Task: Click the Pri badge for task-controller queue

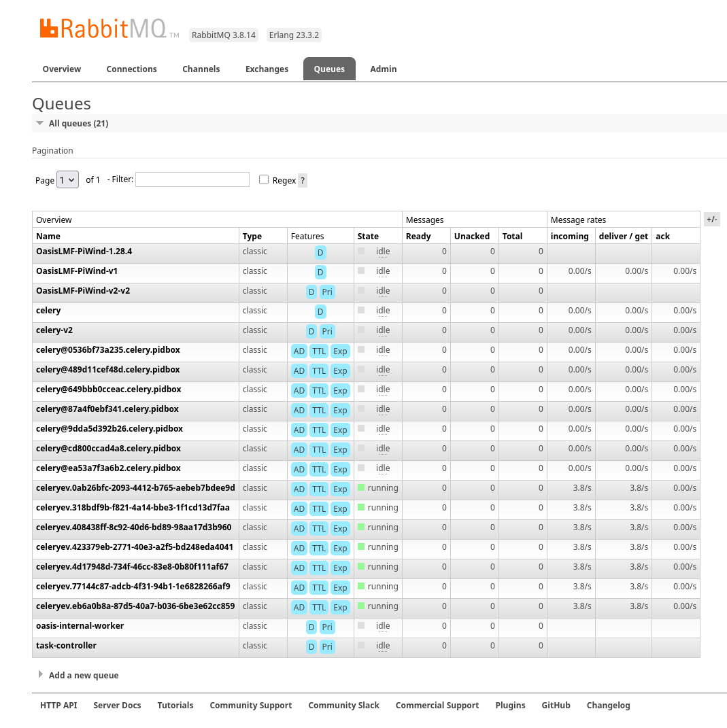Action: coord(327,646)
